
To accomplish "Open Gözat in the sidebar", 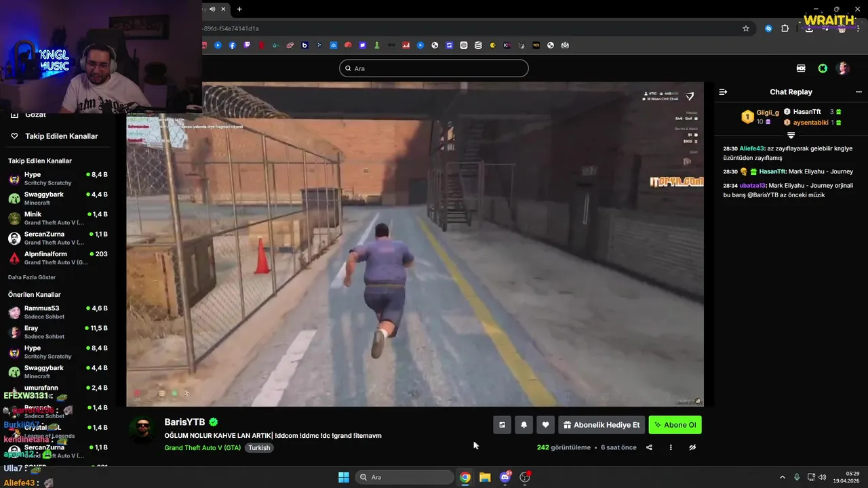I will point(35,115).
